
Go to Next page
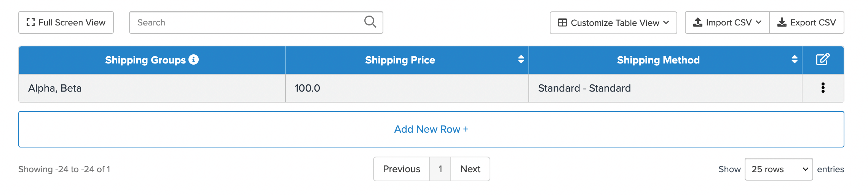pos(470,169)
